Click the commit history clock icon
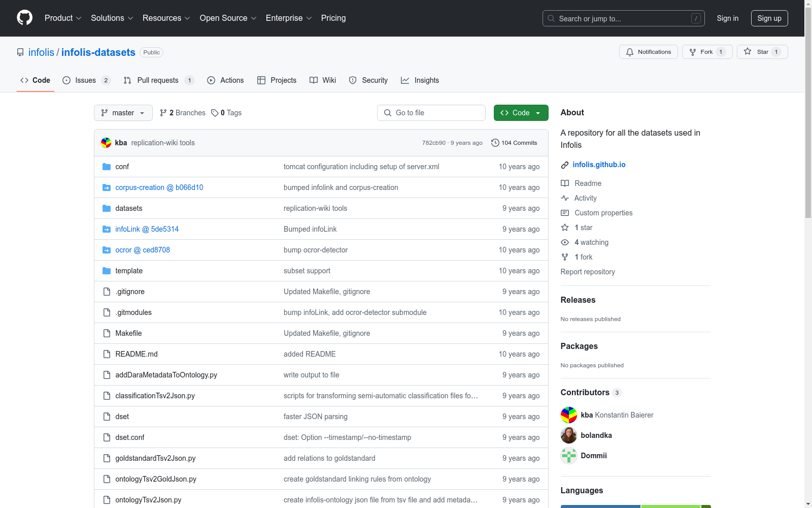Viewport: 812px width, 508px height. click(495, 143)
